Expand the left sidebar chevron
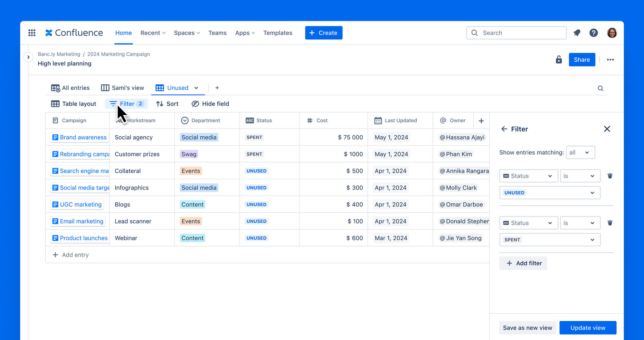 28,57
